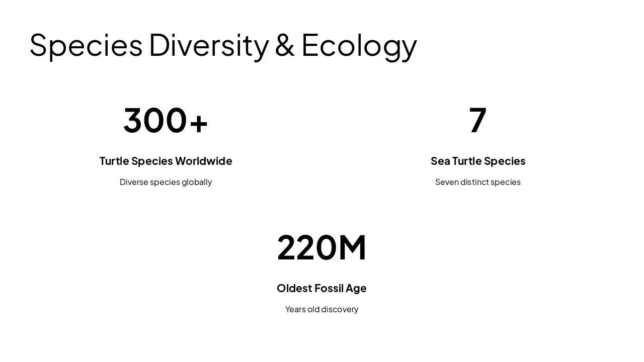Click the word 'Diversity' in the title
The image size is (644, 362).
pyautogui.click(x=209, y=45)
